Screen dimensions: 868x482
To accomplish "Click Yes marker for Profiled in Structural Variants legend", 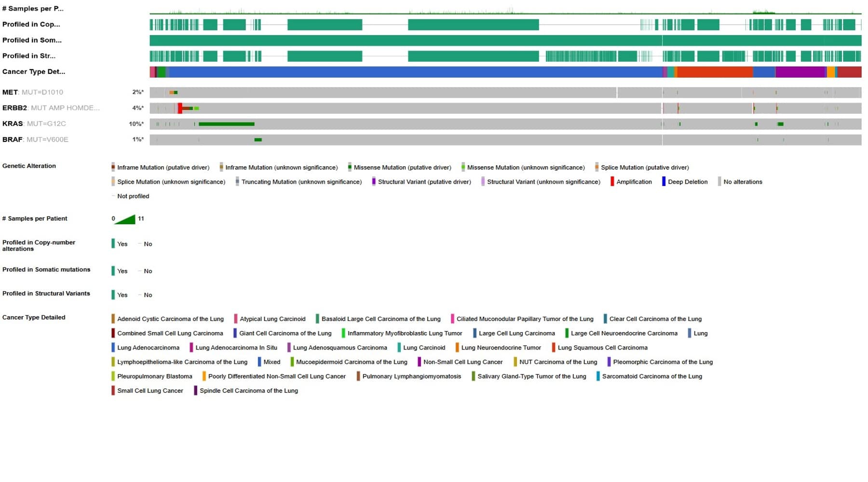I will coord(113,295).
